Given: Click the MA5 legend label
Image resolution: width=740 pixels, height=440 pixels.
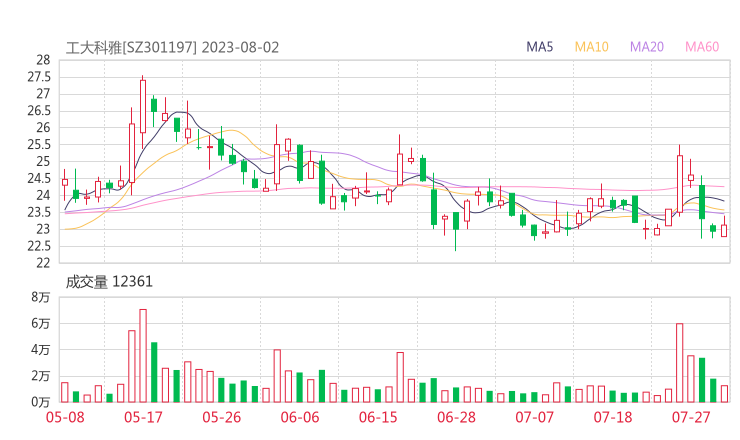Looking at the screenshot, I should (539, 47).
